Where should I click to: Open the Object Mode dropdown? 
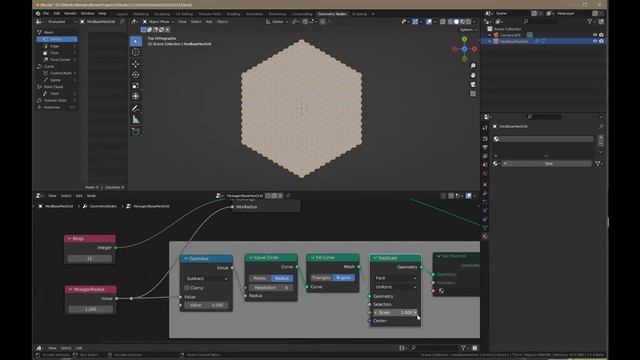158,22
